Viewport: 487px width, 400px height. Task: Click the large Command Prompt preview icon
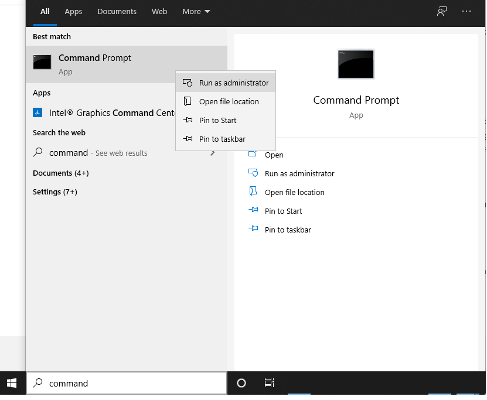[x=356, y=64]
